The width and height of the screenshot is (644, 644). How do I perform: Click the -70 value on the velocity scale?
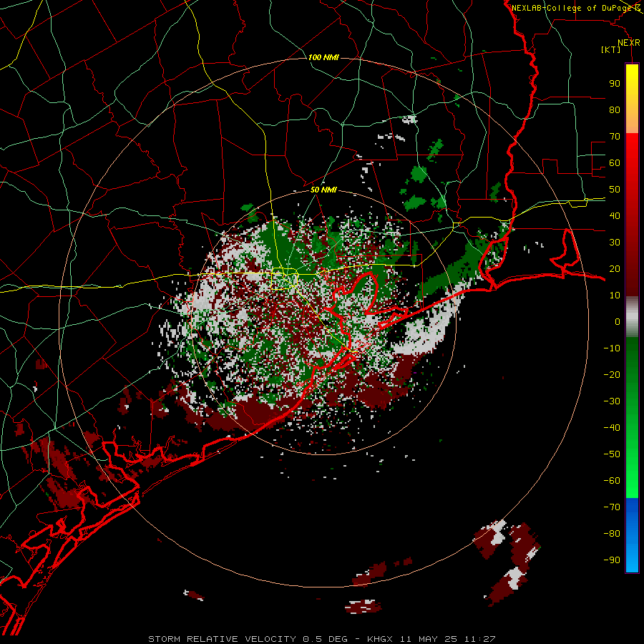point(612,507)
